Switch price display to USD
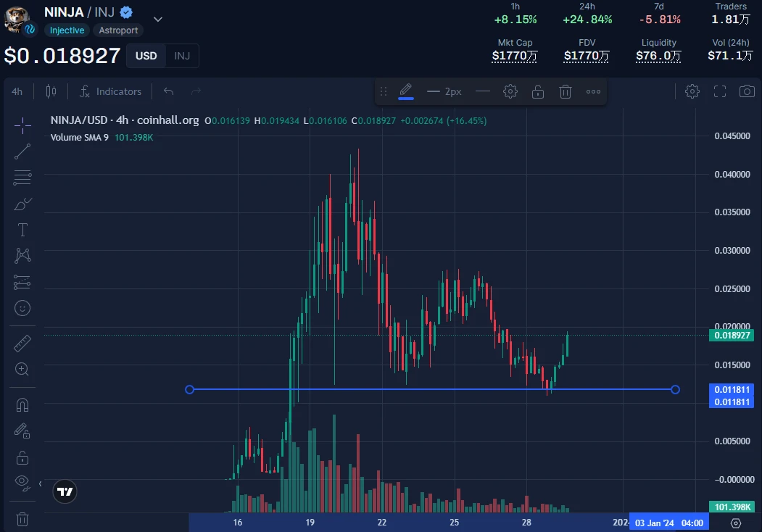Screen dimensions: 762x532 146,56
